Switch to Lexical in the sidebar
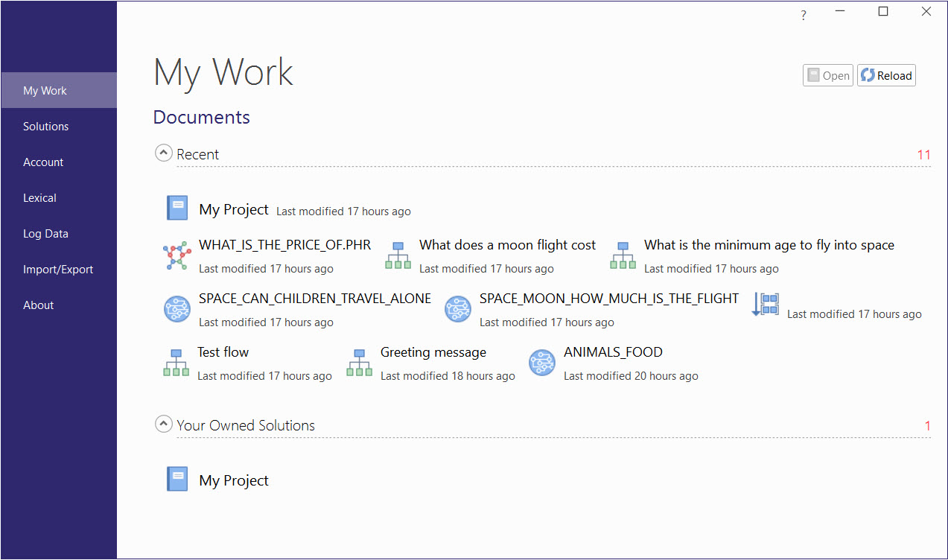Screen dimensions: 948x560 (39, 198)
